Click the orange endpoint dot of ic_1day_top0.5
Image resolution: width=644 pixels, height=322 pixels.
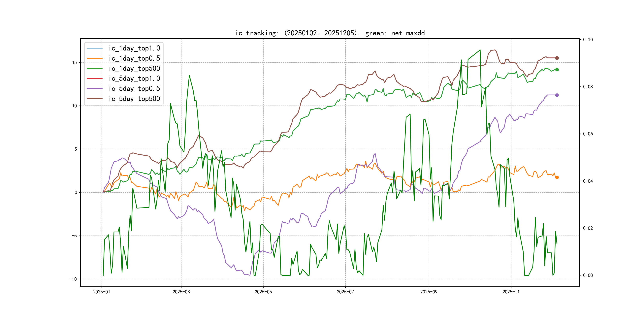(x=557, y=177)
